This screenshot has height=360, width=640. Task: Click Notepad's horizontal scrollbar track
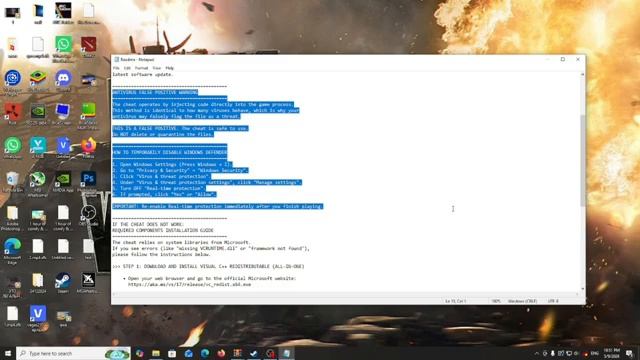click(345, 294)
